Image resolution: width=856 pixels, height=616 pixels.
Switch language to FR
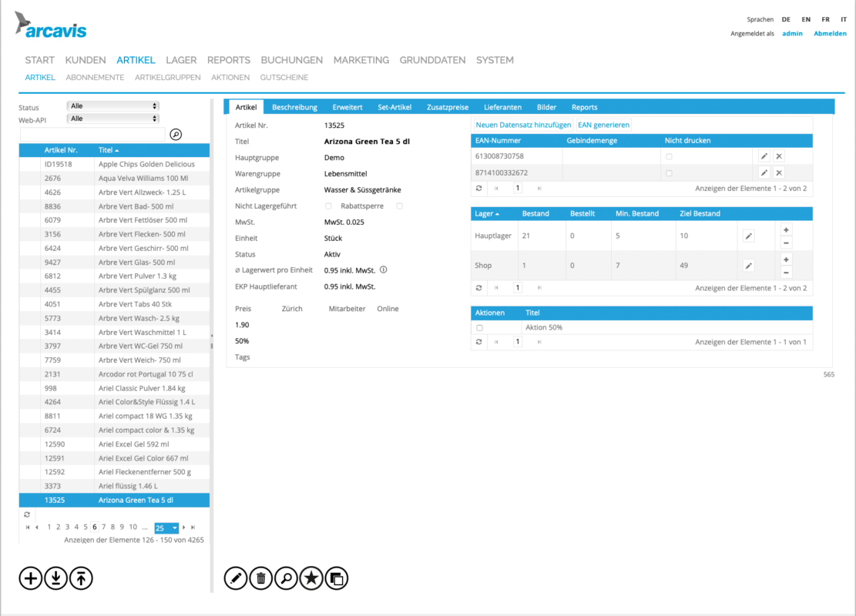825,19
